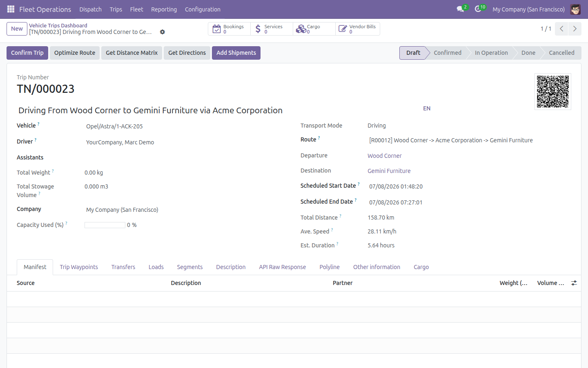Open the Gemini Furniture destination link
Viewport: 588px width, 368px height.
pos(389,171)
